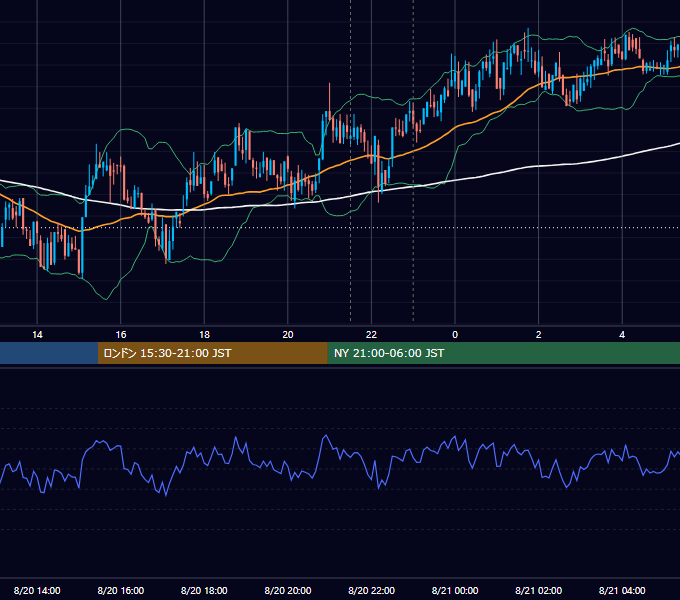Select the 20 hour axis label
Image resolution: width=680 pixels, height=600 pixels.
pos(288,335)
